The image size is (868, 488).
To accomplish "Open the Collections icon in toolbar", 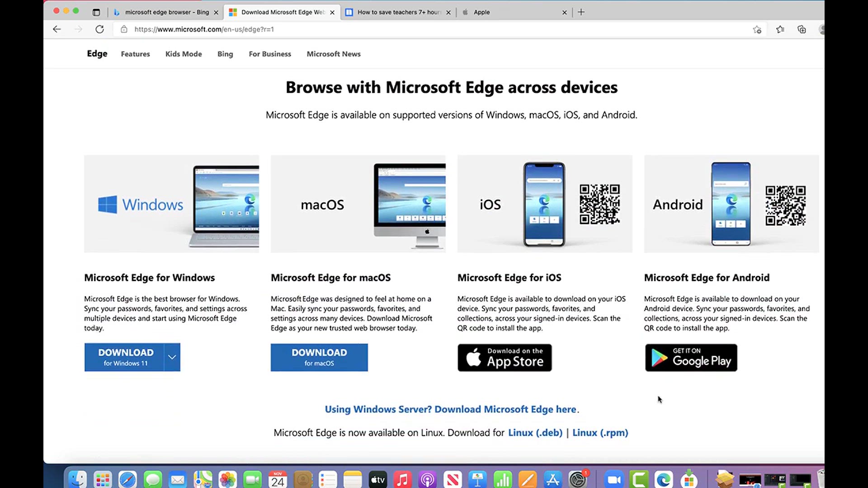I will (x=802, y=29).
